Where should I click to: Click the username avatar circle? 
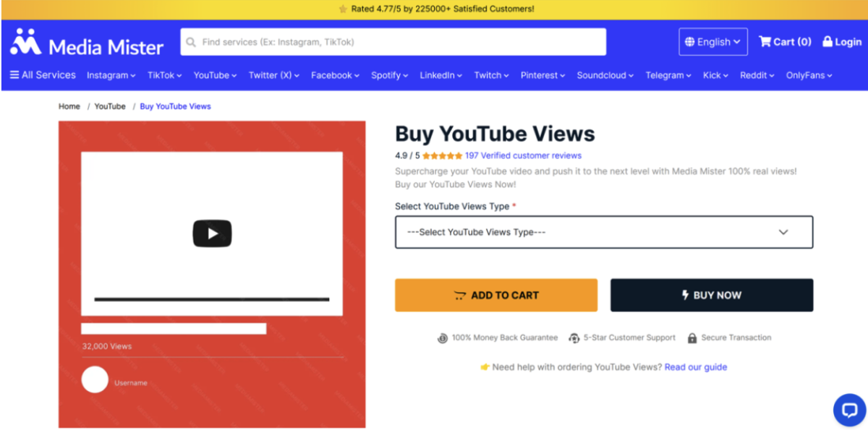95,379
